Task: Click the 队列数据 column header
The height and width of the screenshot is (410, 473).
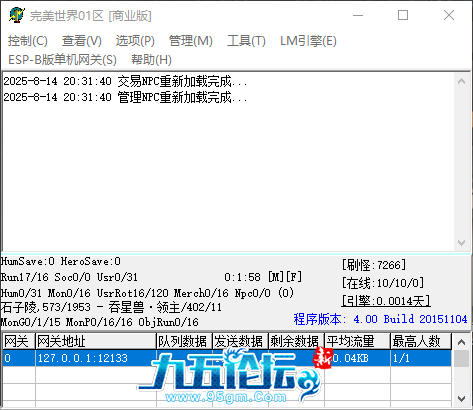Action: (184, 341)
